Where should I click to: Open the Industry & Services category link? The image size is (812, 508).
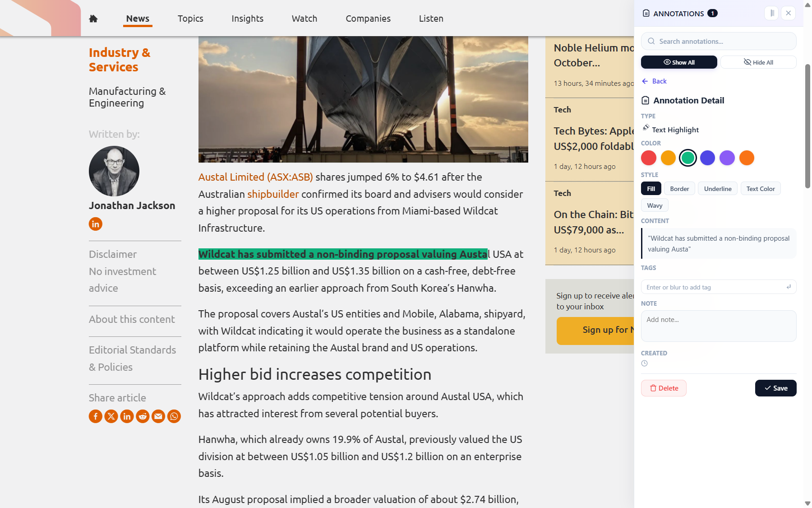pos(120,60)
